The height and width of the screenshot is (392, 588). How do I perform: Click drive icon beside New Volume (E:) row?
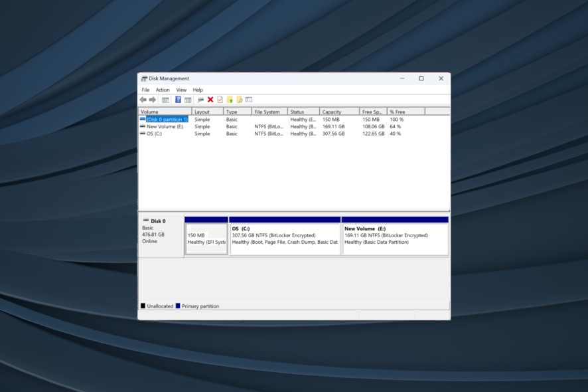[x=143, y=126]
